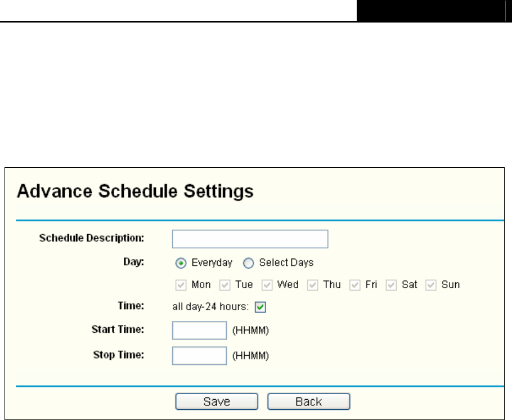Toggle the Tue checkbox
Screen dimensions: 512x420
click(x=224, y=285)
